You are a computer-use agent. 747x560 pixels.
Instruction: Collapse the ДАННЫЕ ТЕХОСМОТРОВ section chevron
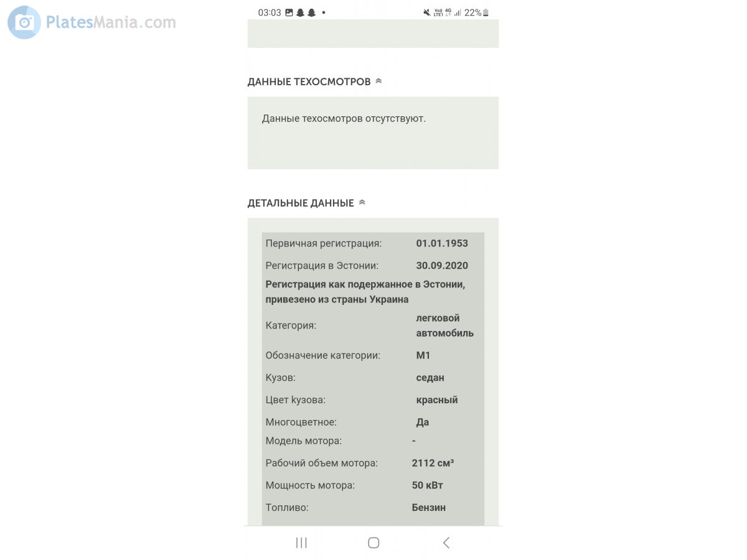[x=378, y=81]
